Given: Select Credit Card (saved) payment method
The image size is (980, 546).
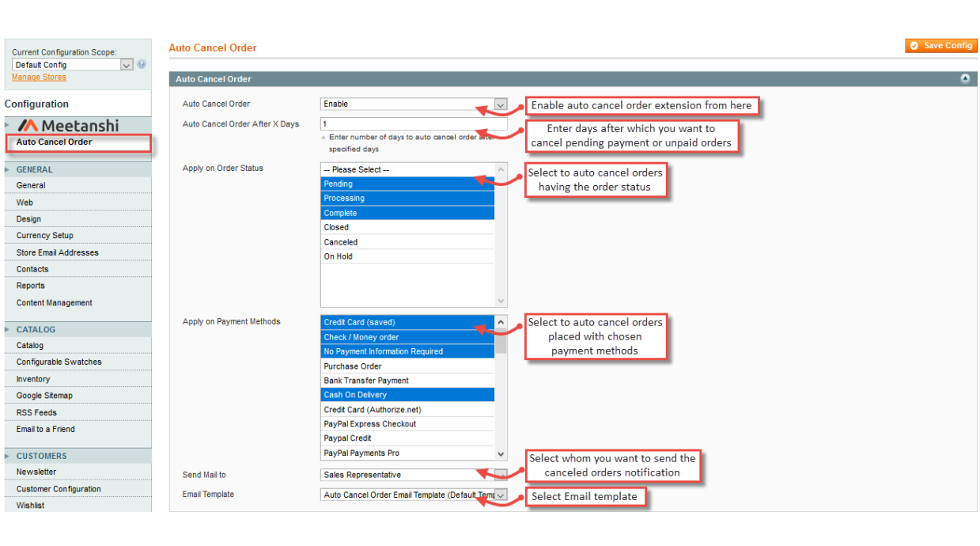Looking at the screenshot, I should coord(407,323).
